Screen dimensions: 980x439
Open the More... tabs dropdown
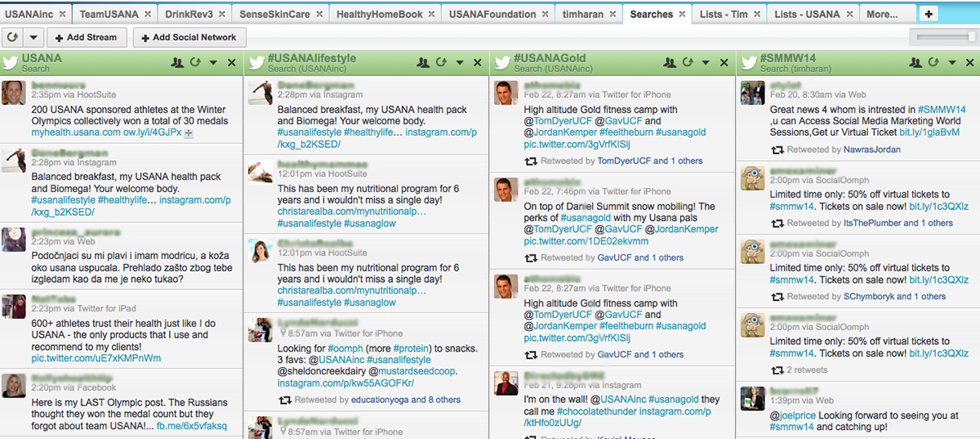(x=889, y=14)
